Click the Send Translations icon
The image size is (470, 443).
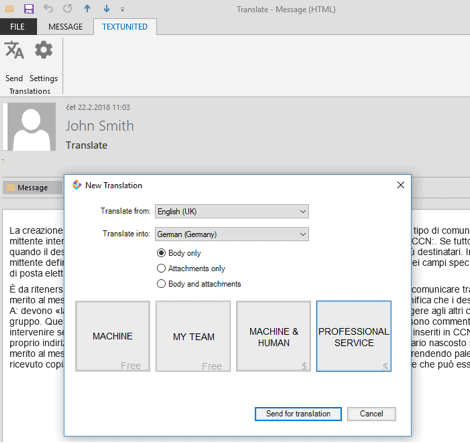[x=14, y=50]
